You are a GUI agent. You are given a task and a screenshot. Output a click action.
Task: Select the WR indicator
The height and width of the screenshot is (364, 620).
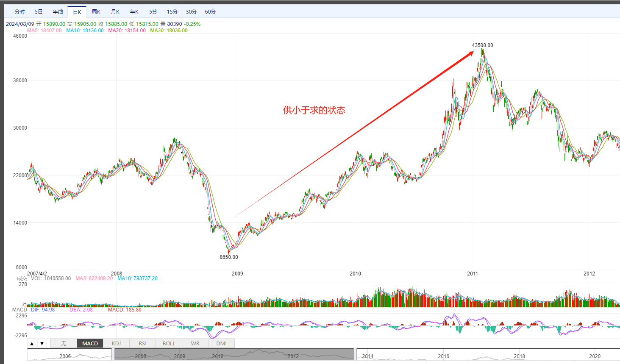pyautogui.click(x=195, y=344)
